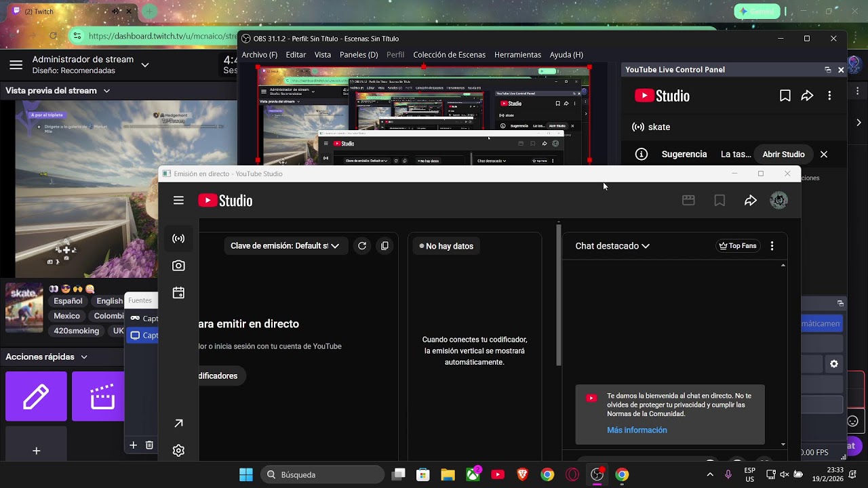Follow the Más información link
This screenshot has height=488, width=868.
click(637, 430)
